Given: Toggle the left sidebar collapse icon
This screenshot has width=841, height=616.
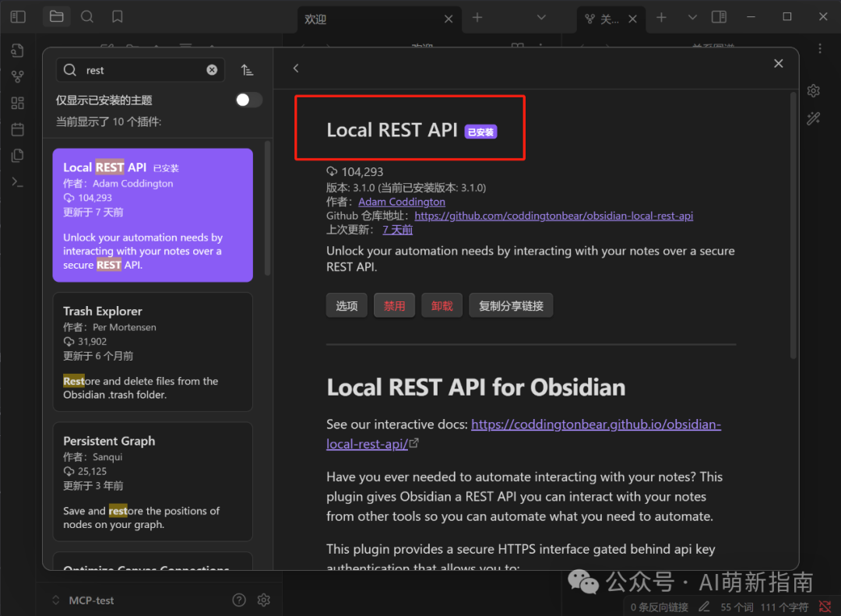Looking at the screenshot, I should pos(18,16).
